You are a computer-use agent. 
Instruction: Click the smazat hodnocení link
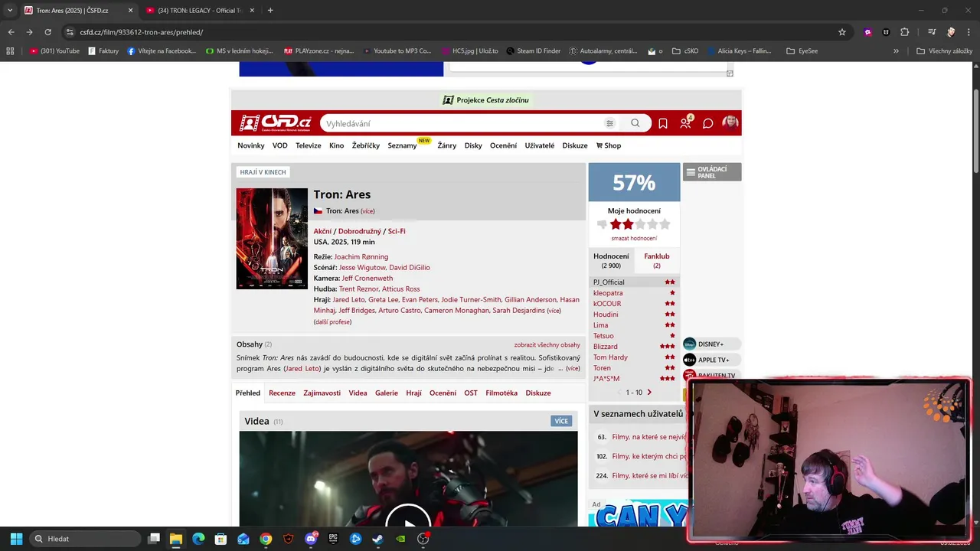[x=634, y=238]
